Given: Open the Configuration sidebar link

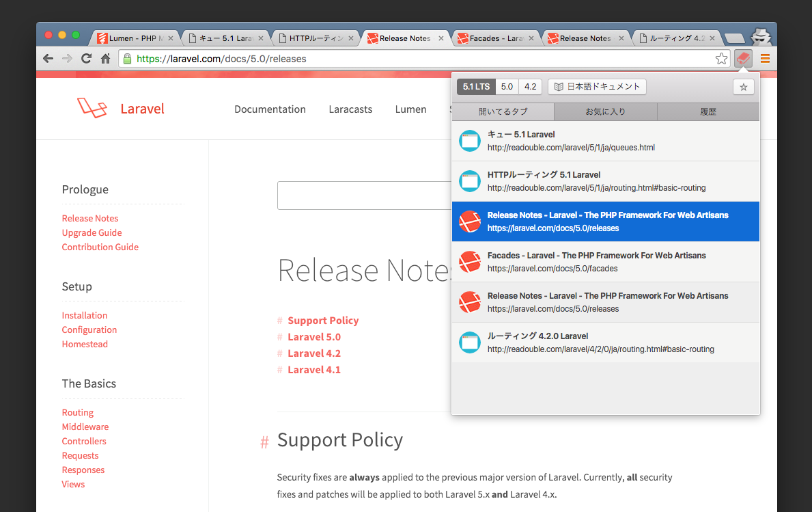Looking at the screenshot, I should (x=89, y=329).
